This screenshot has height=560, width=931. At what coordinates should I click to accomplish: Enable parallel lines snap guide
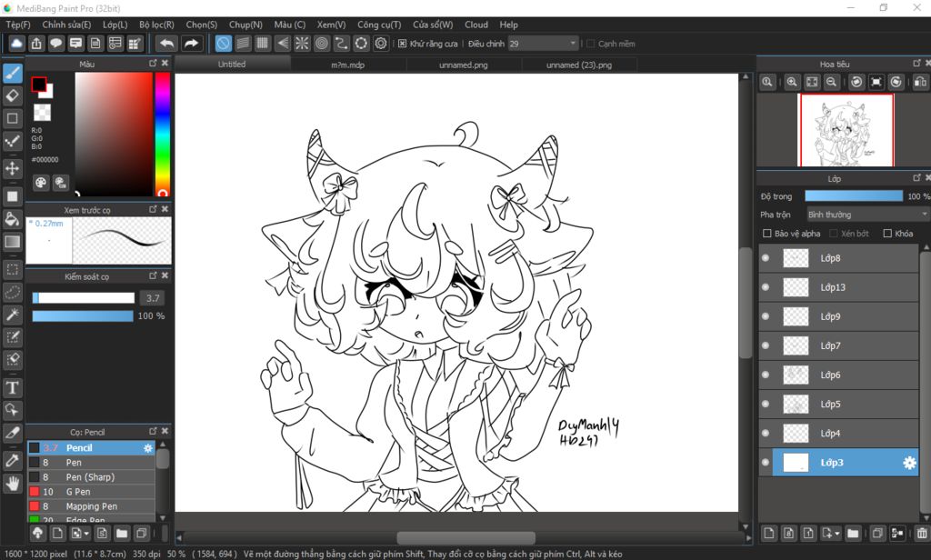243,44
